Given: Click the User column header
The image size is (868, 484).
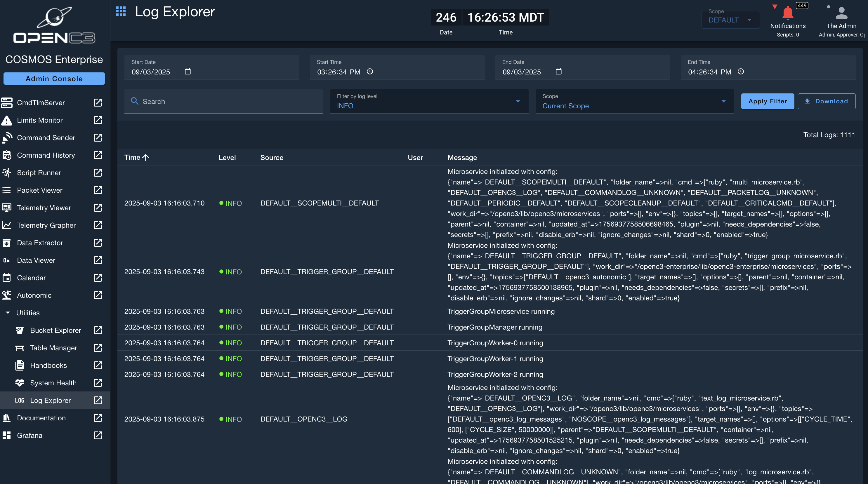Looking at the screenshot, I should [x=415, y=158].
